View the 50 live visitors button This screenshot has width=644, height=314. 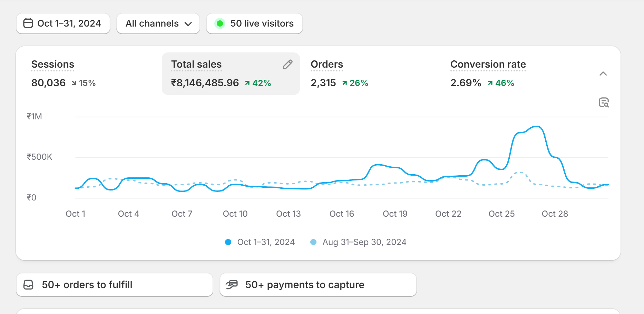click(x=254, y=23)
